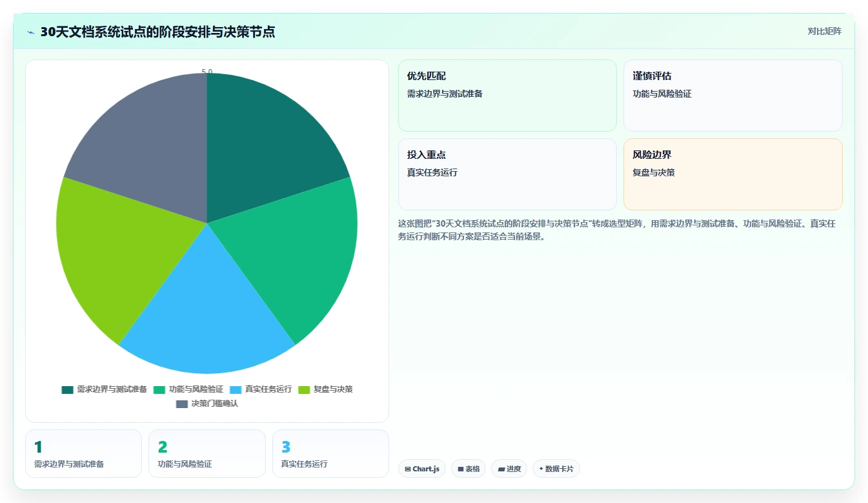Toggle 需求边界与测试准备 legend entry
This screenshot has width=868, height=503.
click(105, 389)
